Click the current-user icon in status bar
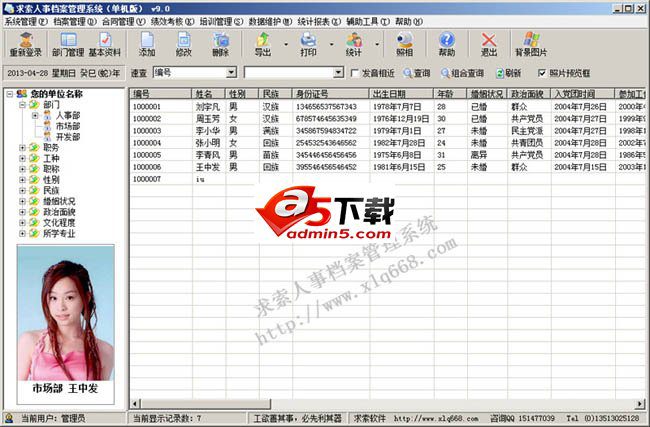The image size is (650, 427). (x=9, y=418)
